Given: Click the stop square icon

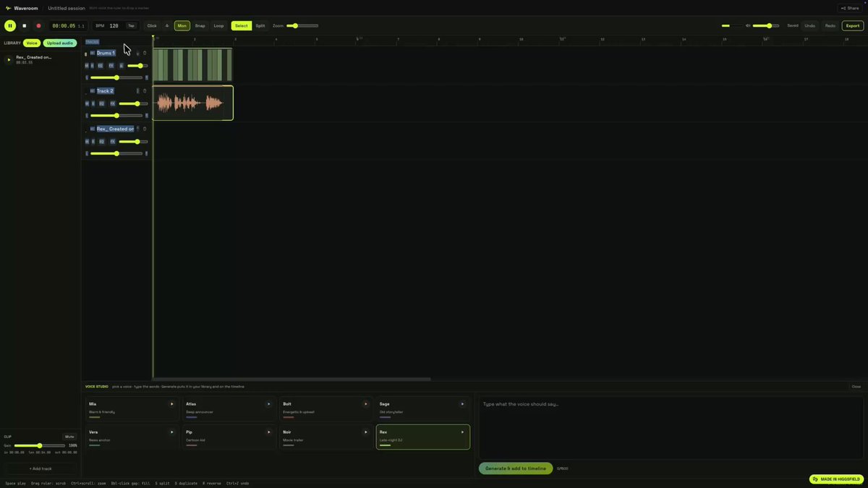Looking at the screenshot, I should tap(25, 25).
